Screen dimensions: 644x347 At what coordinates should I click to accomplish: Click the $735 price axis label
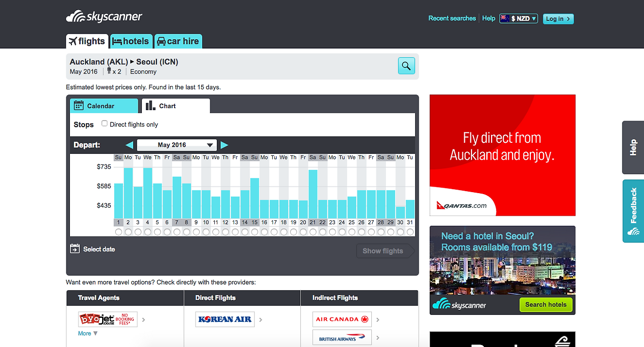pos(104,166)
